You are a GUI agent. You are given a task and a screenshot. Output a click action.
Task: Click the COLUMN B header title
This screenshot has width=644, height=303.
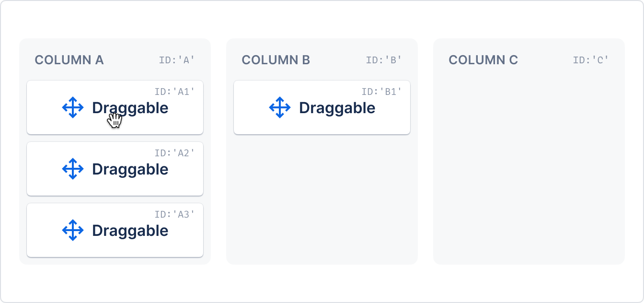pyautogui.click(x=276, y=60)
